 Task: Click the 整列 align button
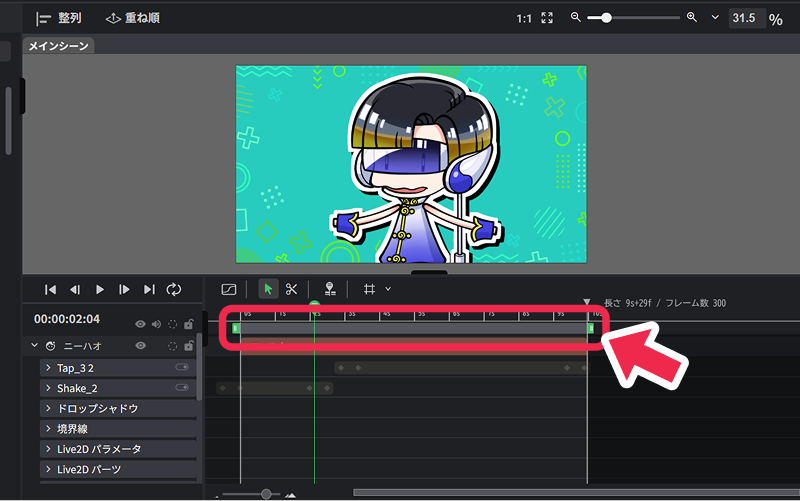pyautogui.click(x=59, y=18)
